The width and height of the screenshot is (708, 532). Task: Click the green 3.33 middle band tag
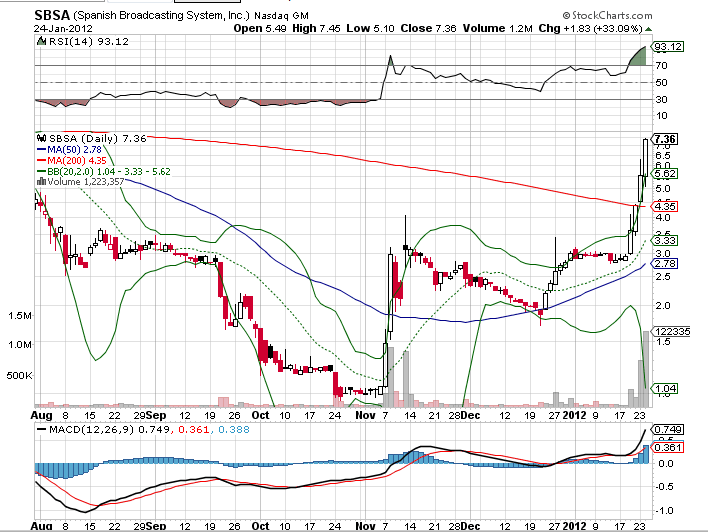pyautogui.click(x=665, y=240)
